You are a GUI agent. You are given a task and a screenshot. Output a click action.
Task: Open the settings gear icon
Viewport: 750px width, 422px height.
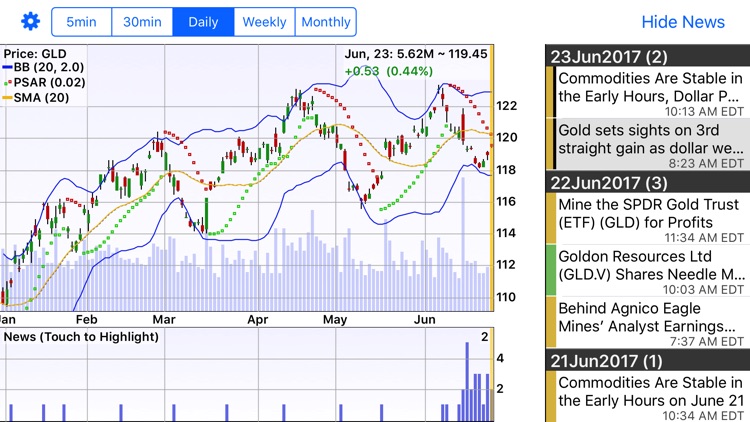[31, 22]
